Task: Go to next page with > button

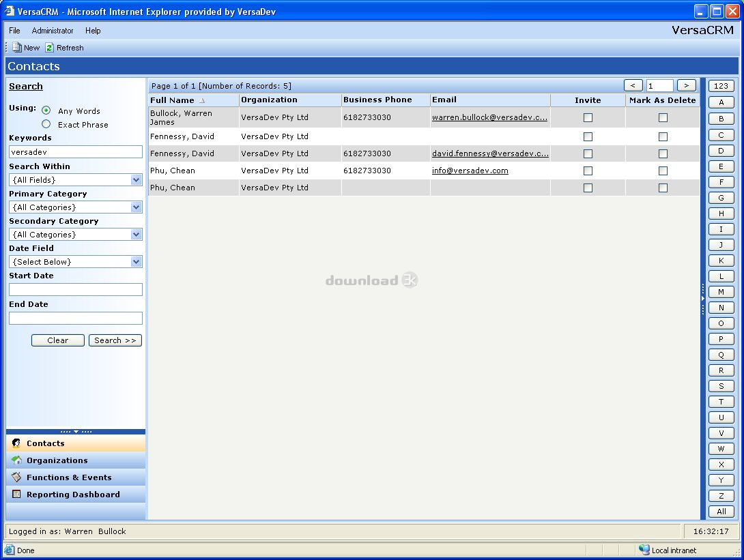Action: [687, 85]
